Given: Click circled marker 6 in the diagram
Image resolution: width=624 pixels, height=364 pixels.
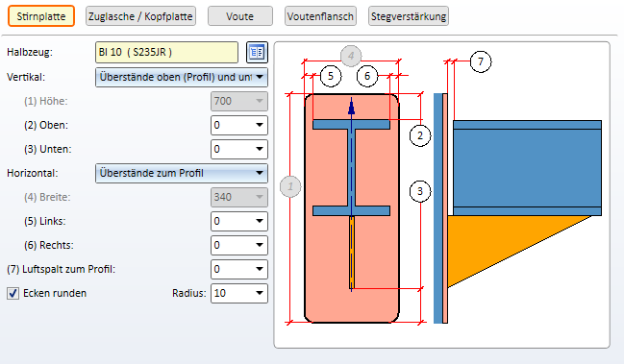Looking at the screenshot, I should [x=367, y=76].
